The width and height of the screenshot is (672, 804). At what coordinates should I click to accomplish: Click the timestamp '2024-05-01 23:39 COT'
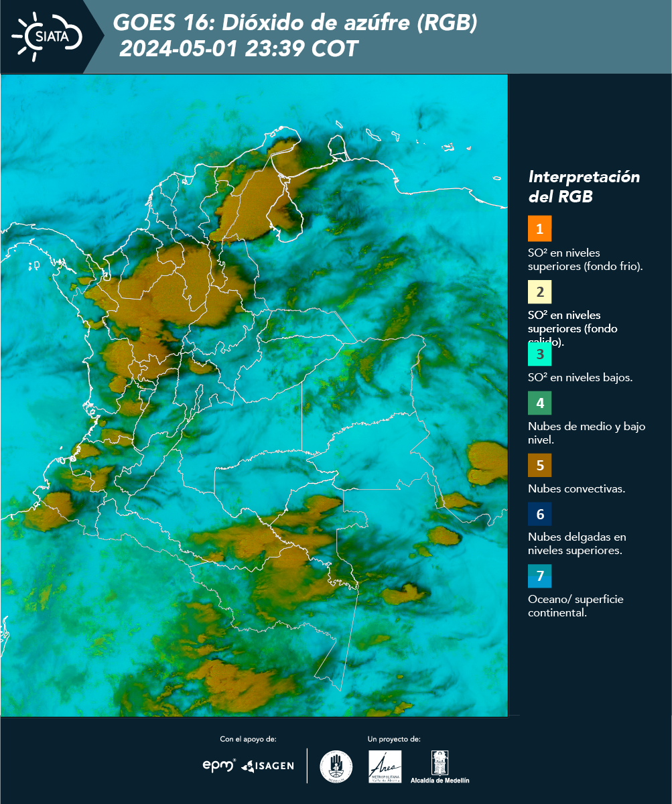239,50
